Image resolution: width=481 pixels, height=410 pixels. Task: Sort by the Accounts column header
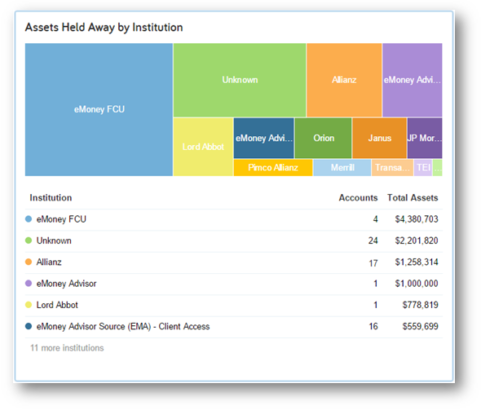pyautogui.click(x=358, y=198)
